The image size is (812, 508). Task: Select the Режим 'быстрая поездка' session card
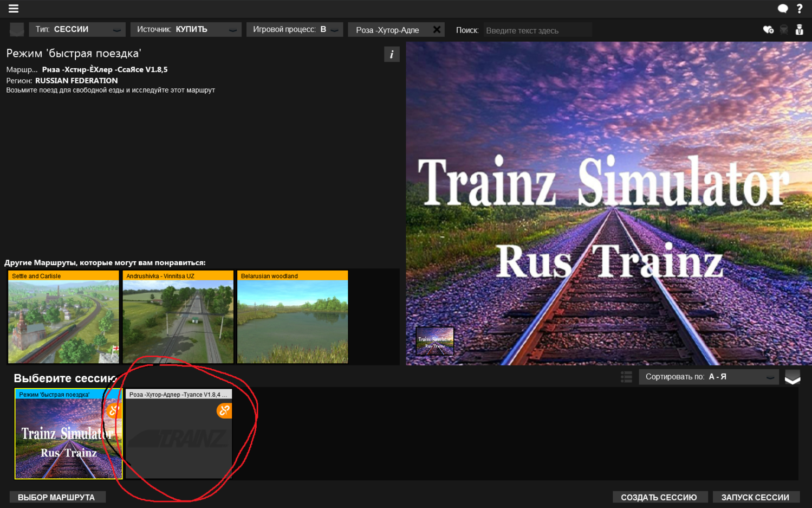(x=68, y=434)
